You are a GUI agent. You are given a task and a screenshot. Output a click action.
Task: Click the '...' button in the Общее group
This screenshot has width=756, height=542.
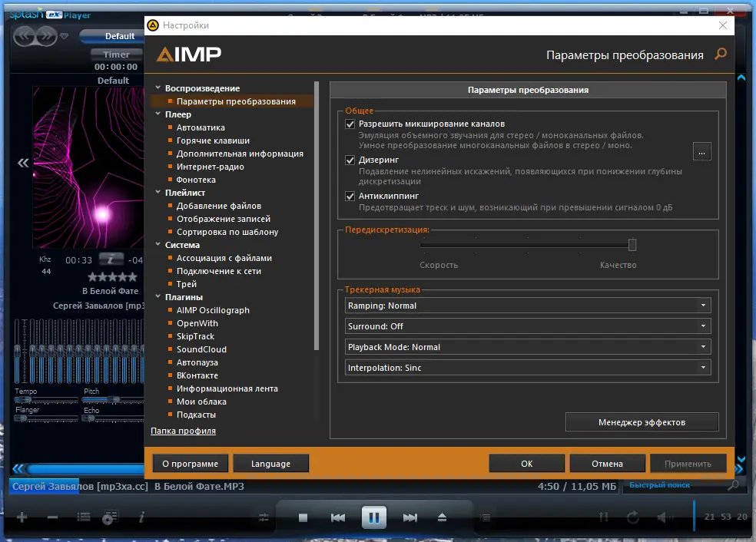(x=702, y=152)
